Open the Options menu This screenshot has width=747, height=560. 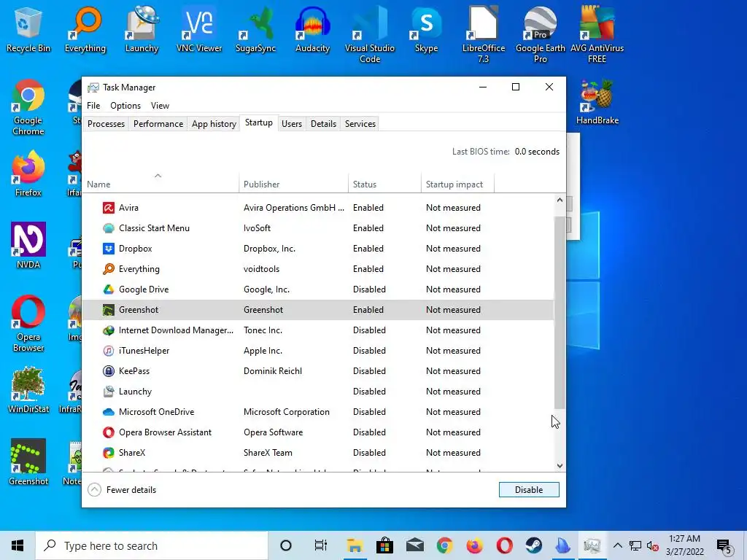pos(125,106)
